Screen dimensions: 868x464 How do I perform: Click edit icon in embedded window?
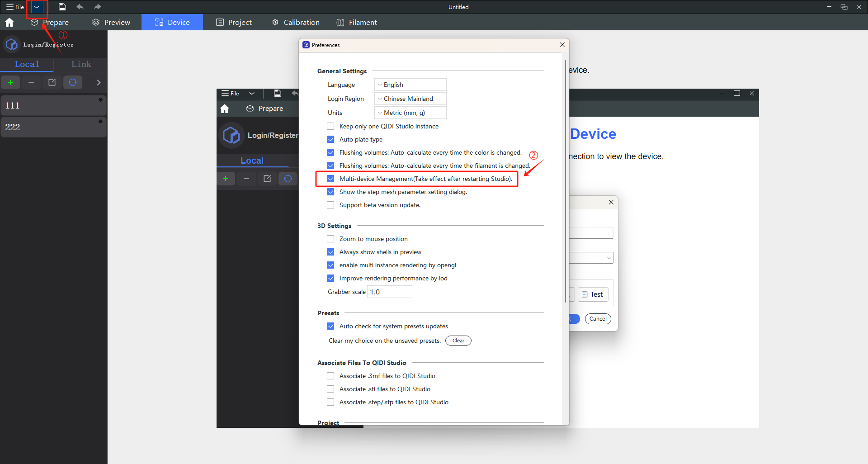[x=267, y=179]
